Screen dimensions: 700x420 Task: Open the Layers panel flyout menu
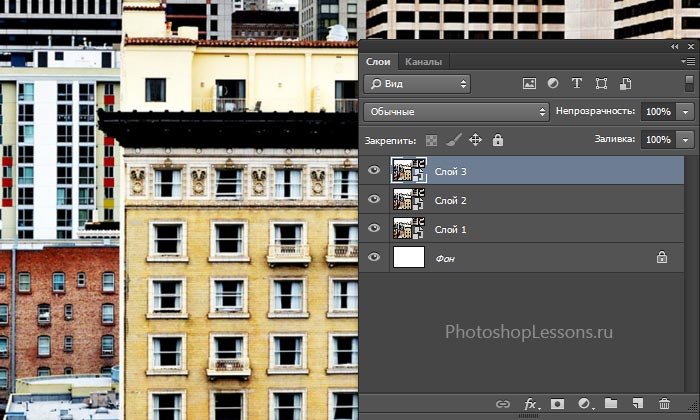(x=688, y=62)
